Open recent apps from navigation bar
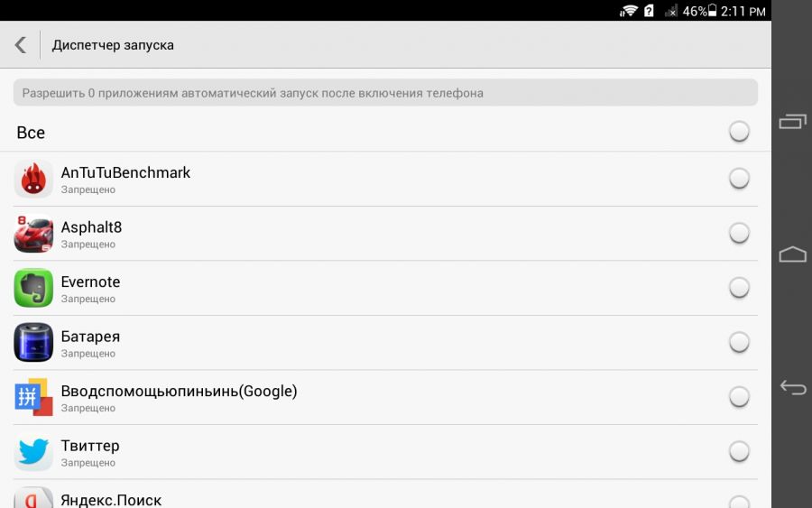The image size is (812, 508). [792, 121]
